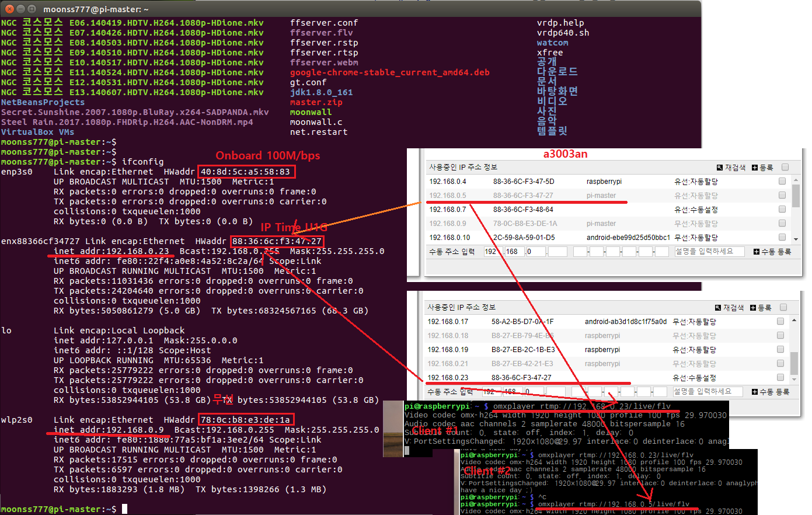Image resolution: width=812 pixels, height=515 pixels.
Task: Click Steel Rain.2017 mp4 file name
Action: pos(127,122)
